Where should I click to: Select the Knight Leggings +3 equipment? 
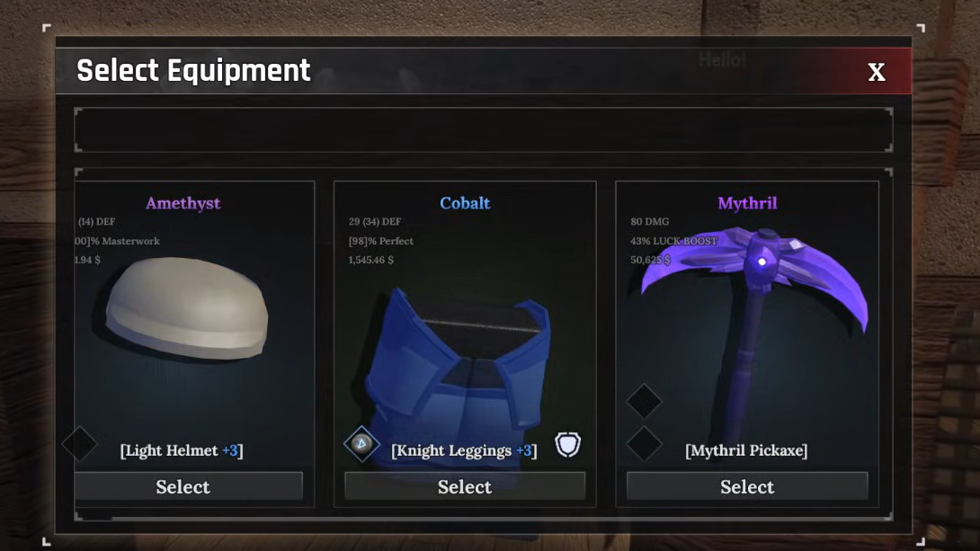[x=464, y=486]
